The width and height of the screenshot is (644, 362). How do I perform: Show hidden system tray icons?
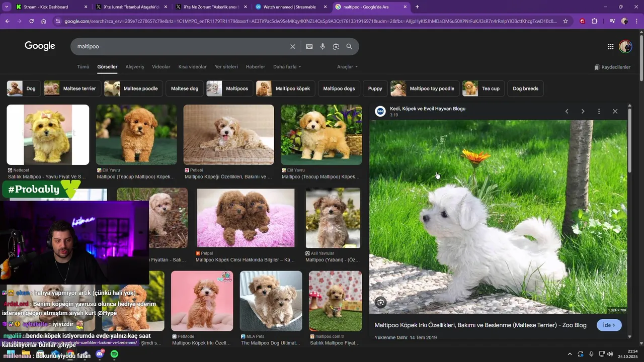click(570, 354)
